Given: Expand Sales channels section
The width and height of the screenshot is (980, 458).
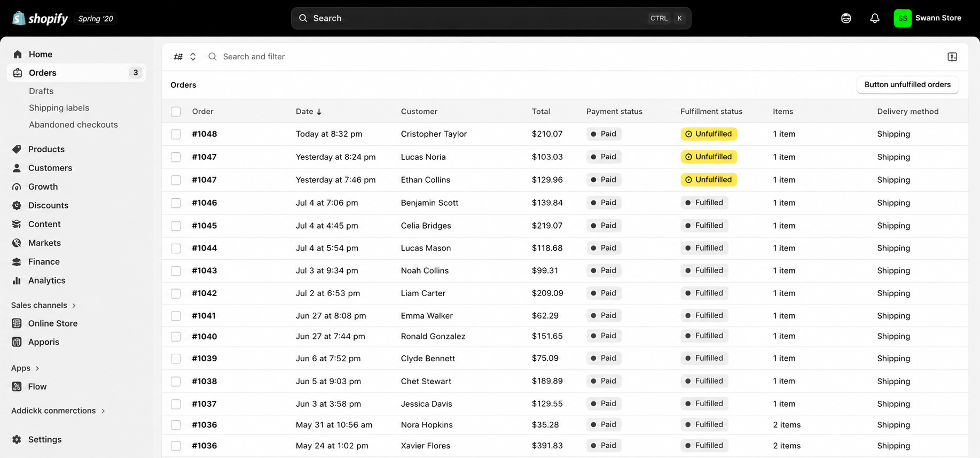Looking at the screenshot, I should point(44,305).
